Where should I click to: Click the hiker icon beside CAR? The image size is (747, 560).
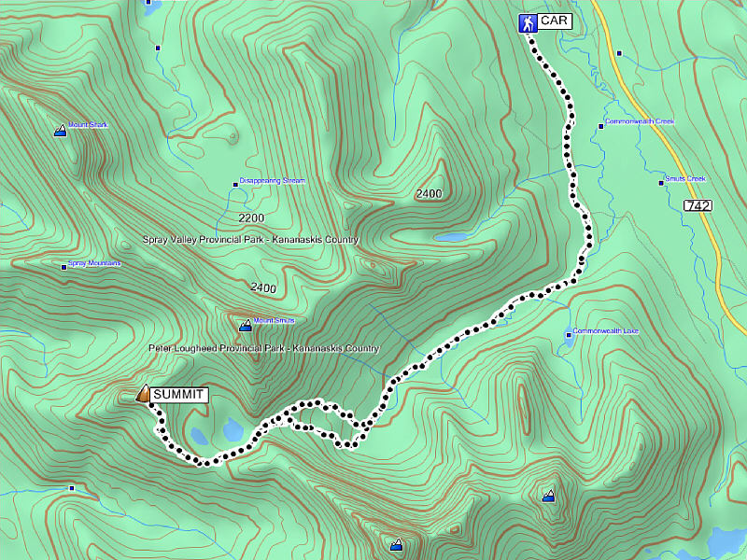tap(528, 23)
